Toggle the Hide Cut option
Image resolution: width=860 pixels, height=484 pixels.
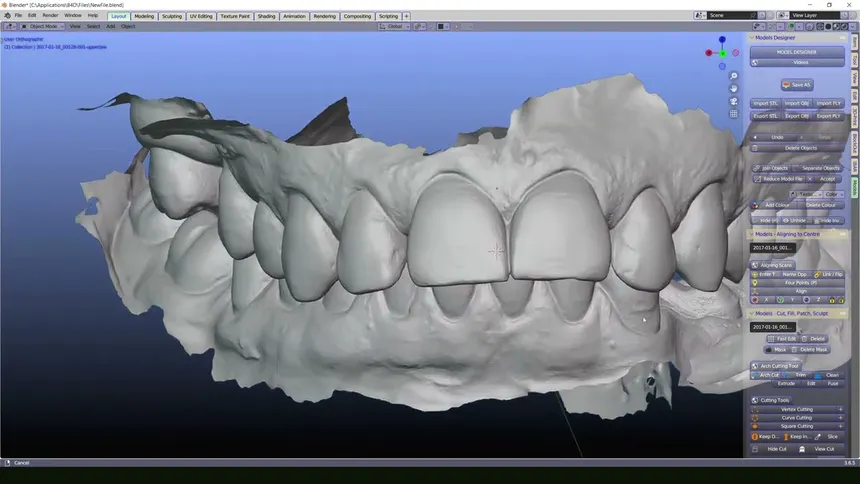775,449
